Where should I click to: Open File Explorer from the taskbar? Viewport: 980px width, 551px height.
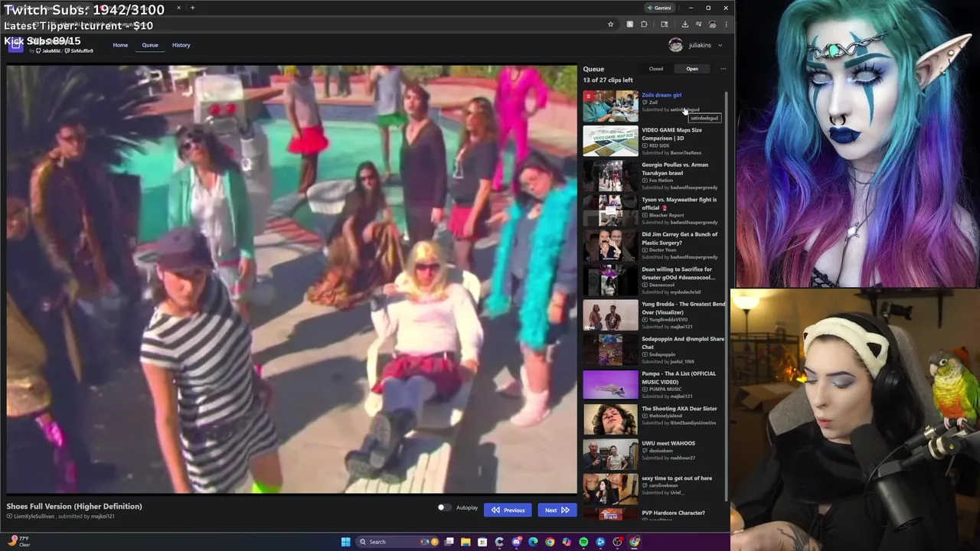(x=465, y=542)
